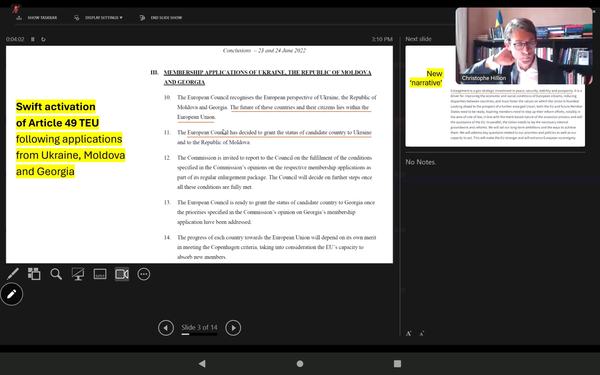Click paragraph 12 about the Commission report

click(274, 172)
